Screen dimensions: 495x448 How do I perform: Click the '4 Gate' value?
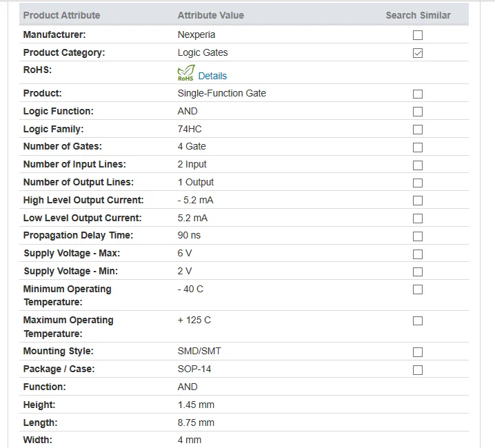pyautogui.click(x=192, y=147)
